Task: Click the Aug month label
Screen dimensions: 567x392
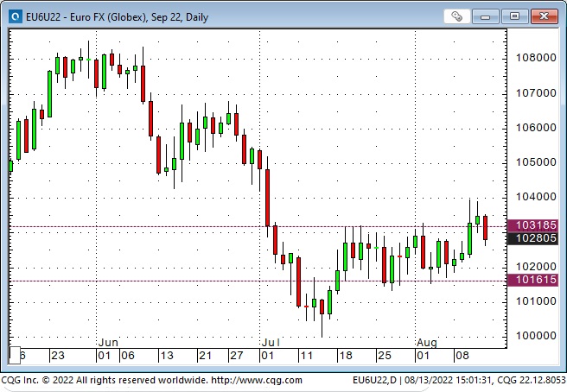Action: coord(427,343)
